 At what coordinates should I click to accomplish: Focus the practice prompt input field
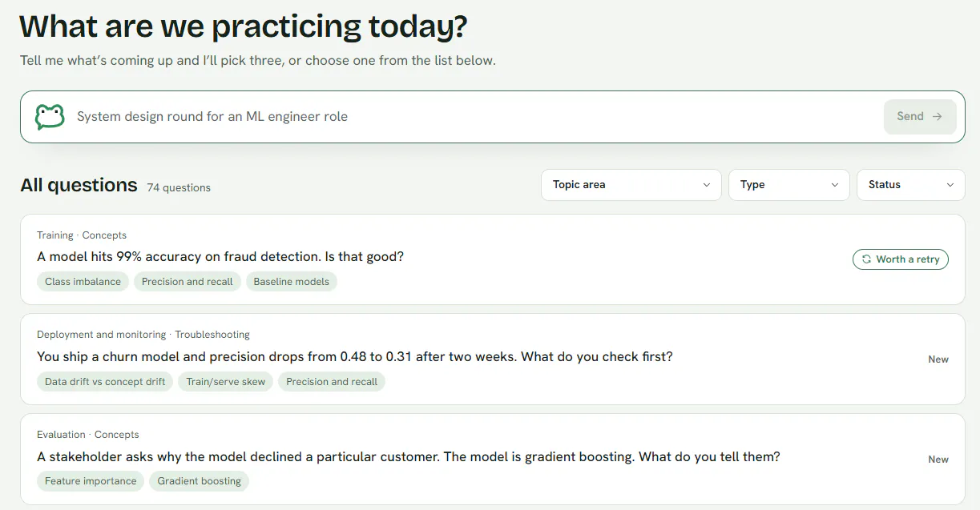click(x=477, y=117)
